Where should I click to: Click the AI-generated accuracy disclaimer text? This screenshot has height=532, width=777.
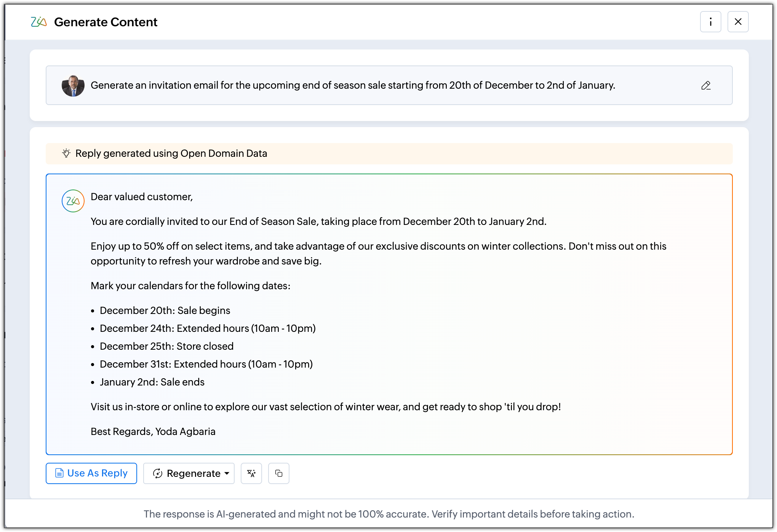click(x=388, y=514)
